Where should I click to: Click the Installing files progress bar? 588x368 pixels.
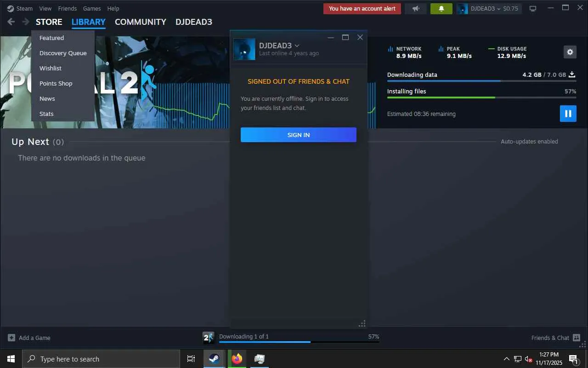[x=481, y=98]
